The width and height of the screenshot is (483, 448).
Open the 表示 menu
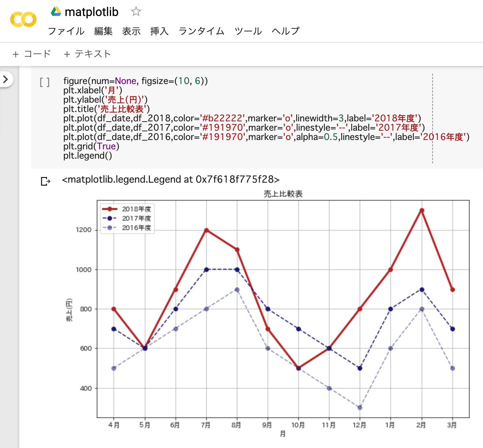(x=131, y=31)
